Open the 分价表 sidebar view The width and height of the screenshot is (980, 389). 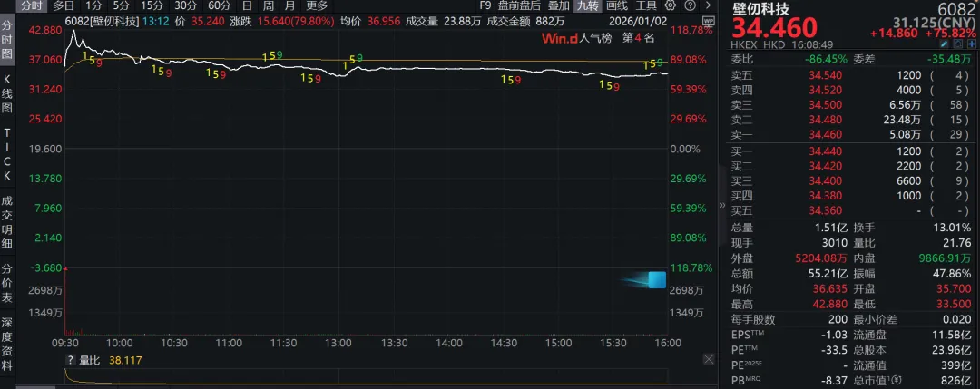click(7, 283)
